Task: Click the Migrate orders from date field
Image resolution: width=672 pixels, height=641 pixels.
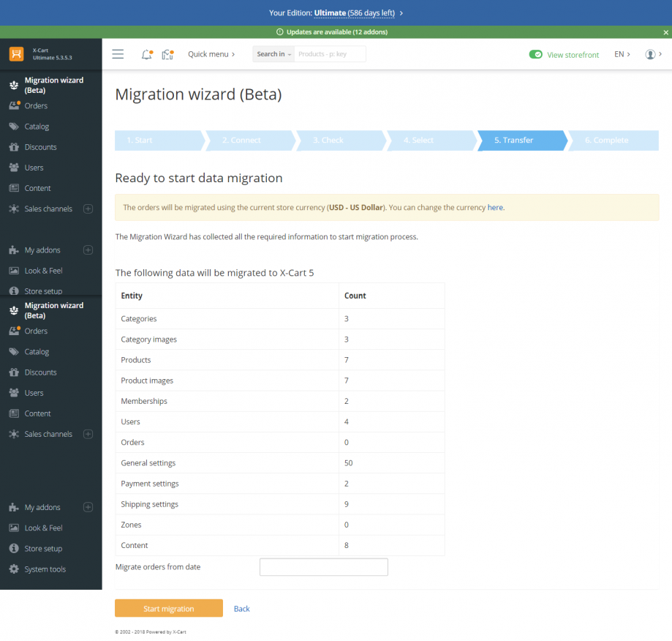Action: pyautogui.click(x=323, y=566)
